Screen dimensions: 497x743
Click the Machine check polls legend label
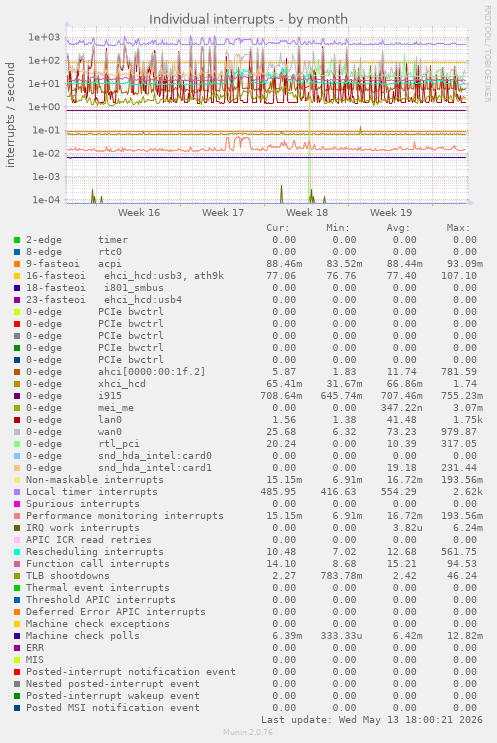coord(83,636)
